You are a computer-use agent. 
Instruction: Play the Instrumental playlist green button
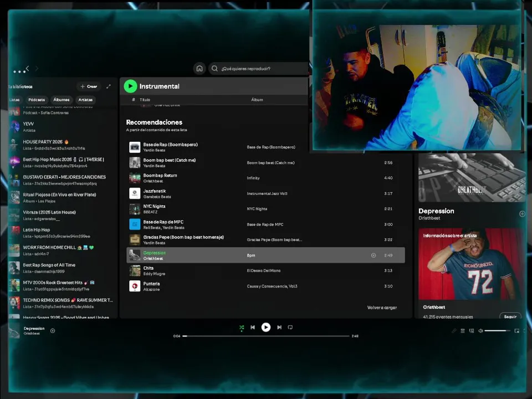click(x=130, y=86)
